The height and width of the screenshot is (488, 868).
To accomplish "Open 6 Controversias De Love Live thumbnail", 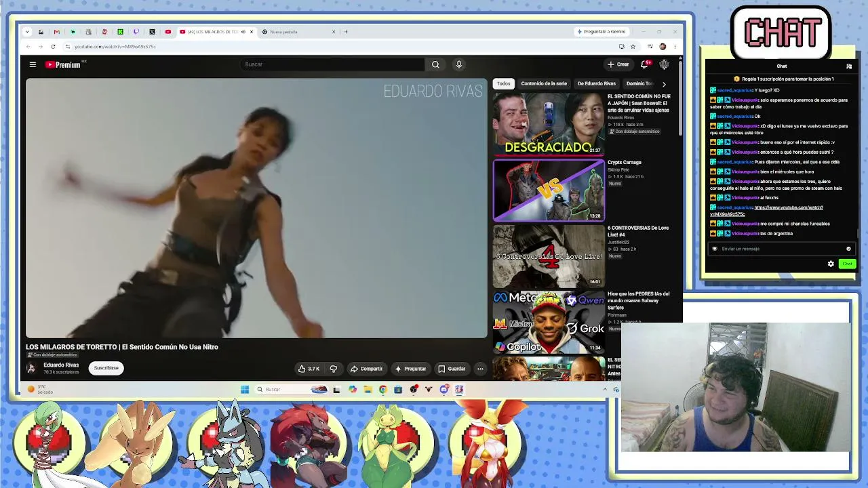I will pyautogui.click(x=549, y=257).
